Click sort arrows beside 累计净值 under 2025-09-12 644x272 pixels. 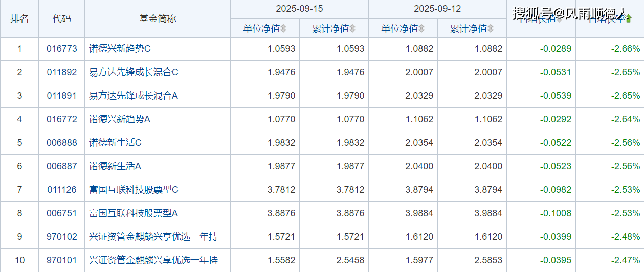tap(491, 29)
